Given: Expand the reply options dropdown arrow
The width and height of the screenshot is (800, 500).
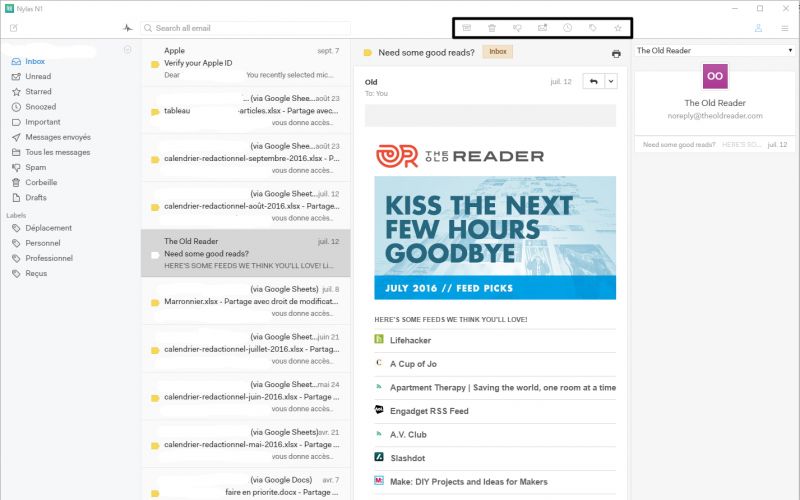Looking at the screenshot, I should [611, 81].
